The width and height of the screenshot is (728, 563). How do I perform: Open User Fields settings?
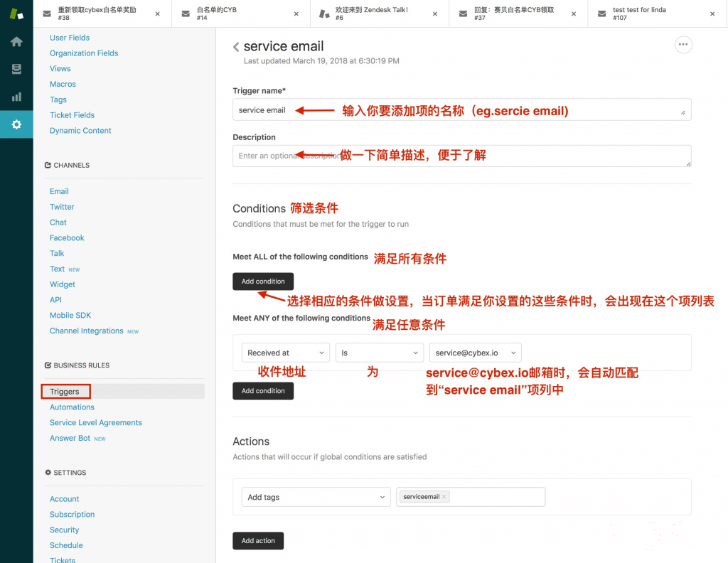click(x=70, y=38)
